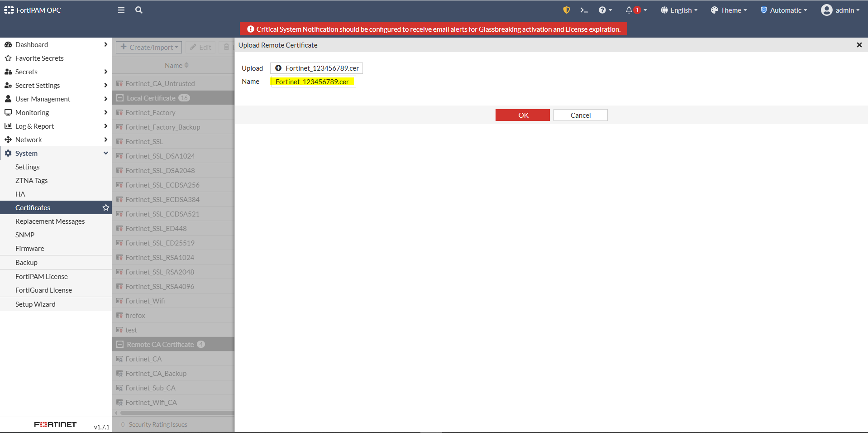
Task: Close the Upload Remote Certificate panel
Action: coord(859,45)
